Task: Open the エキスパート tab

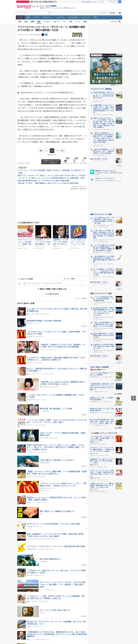Action: [x=48, y=17]
